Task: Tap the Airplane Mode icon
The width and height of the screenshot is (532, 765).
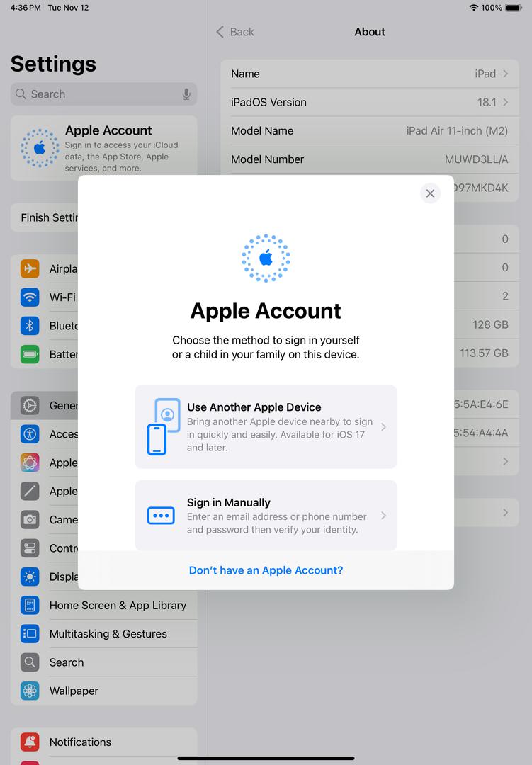Action: pos(30,268)
